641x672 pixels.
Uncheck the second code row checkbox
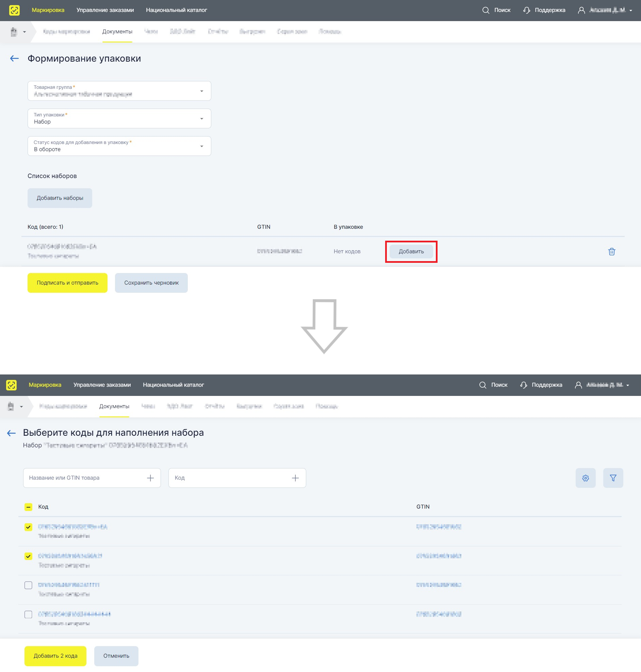(28, 556)
